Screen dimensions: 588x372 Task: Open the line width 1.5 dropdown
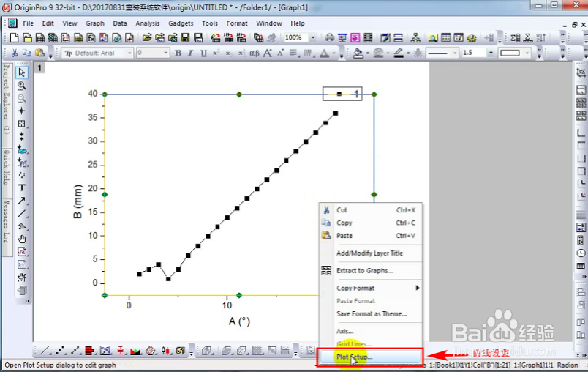[x=491, y=53]
